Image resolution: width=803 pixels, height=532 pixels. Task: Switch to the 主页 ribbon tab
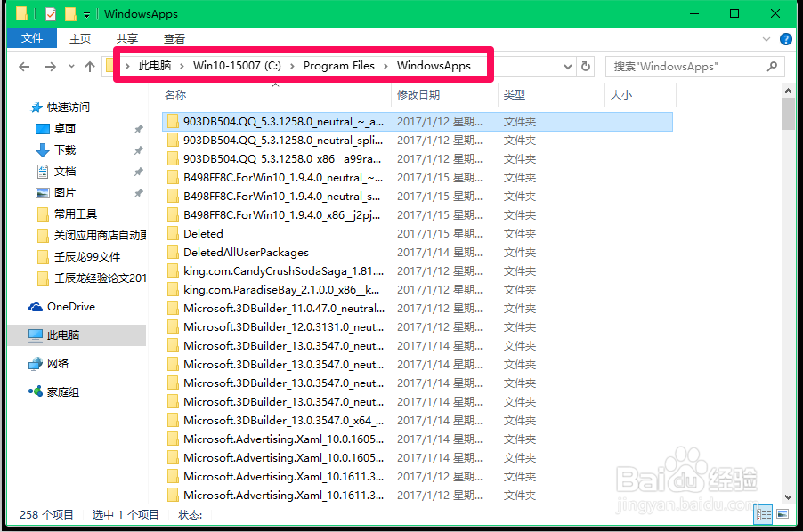coord(80,39)
